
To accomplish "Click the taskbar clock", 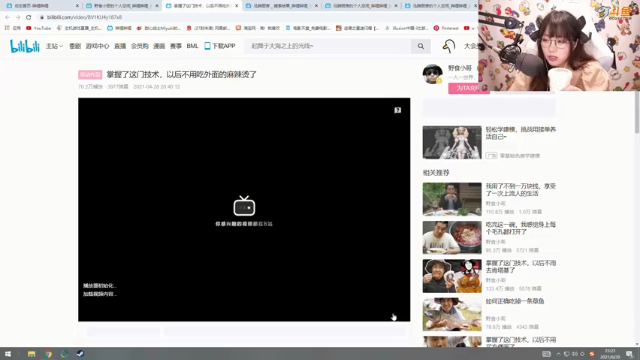I will tap(610, 354).
